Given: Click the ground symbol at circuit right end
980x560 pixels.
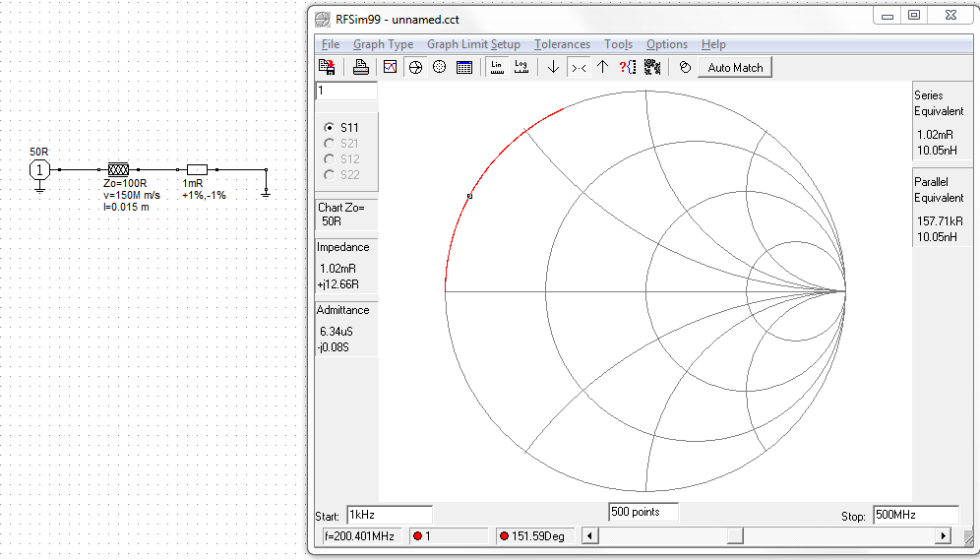Looking at the screenshot, I should (266, 195).
